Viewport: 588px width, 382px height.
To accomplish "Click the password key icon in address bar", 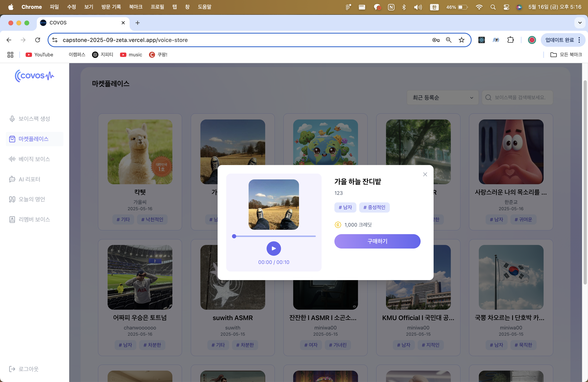I will (x=436, y=40).
